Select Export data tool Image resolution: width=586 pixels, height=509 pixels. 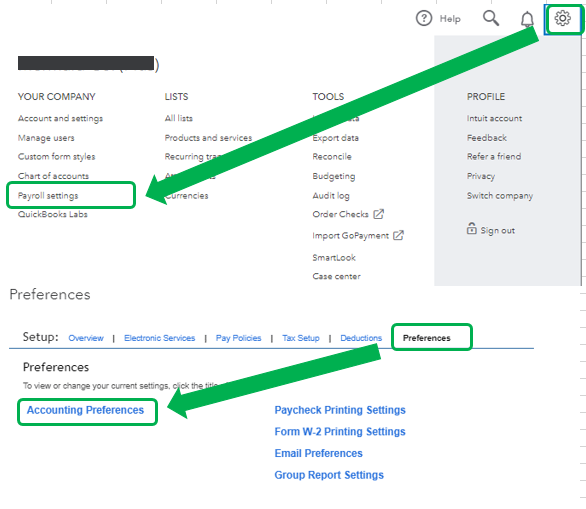coord(336,138)
